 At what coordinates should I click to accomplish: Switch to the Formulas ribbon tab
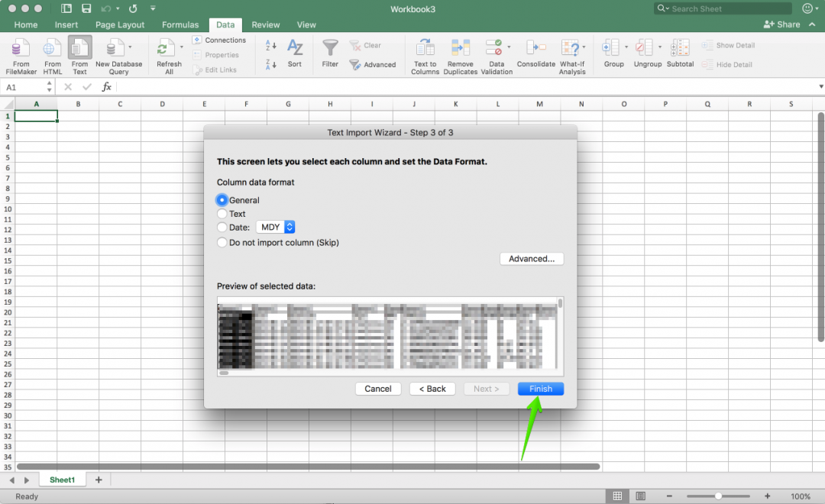pyautogui.click(x=180, y=25)
